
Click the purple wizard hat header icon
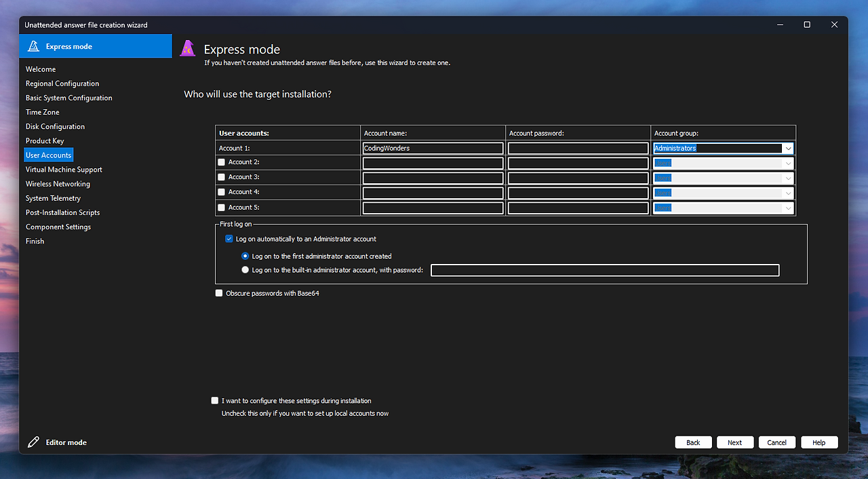point(188,49)
